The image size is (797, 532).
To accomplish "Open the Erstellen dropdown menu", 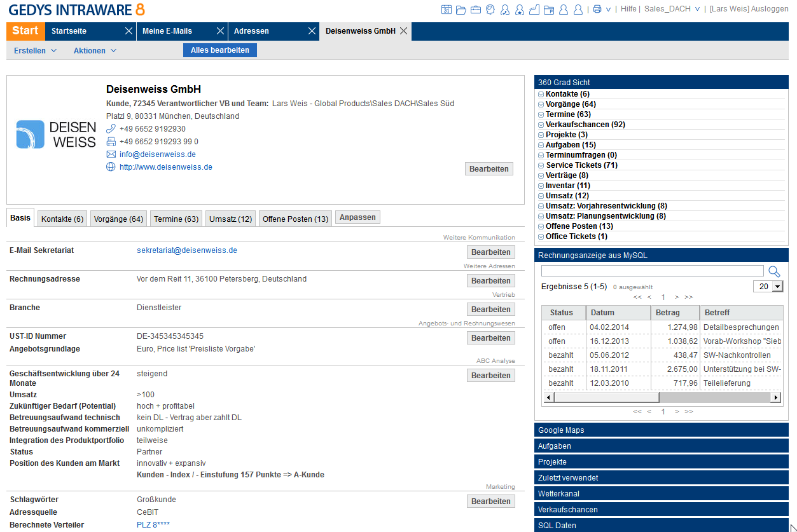I will tap(36, 50).
